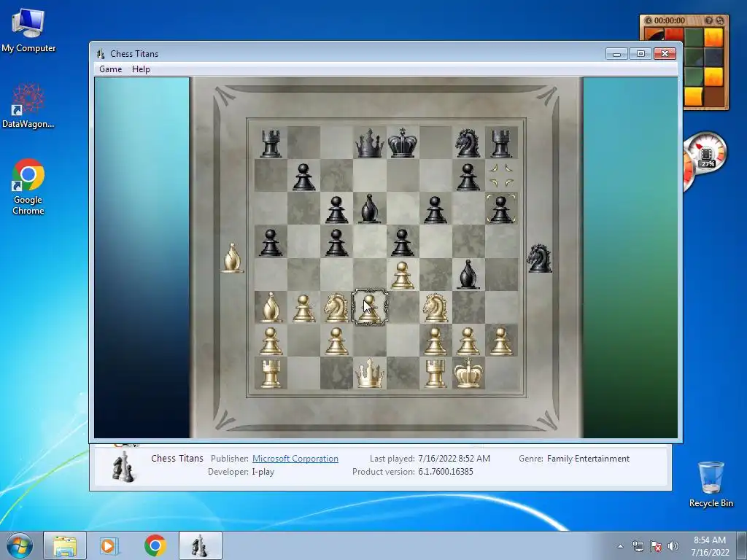
Task: Click the black pawn on f6
Action: pyautogui.click(x=435, y=209)
